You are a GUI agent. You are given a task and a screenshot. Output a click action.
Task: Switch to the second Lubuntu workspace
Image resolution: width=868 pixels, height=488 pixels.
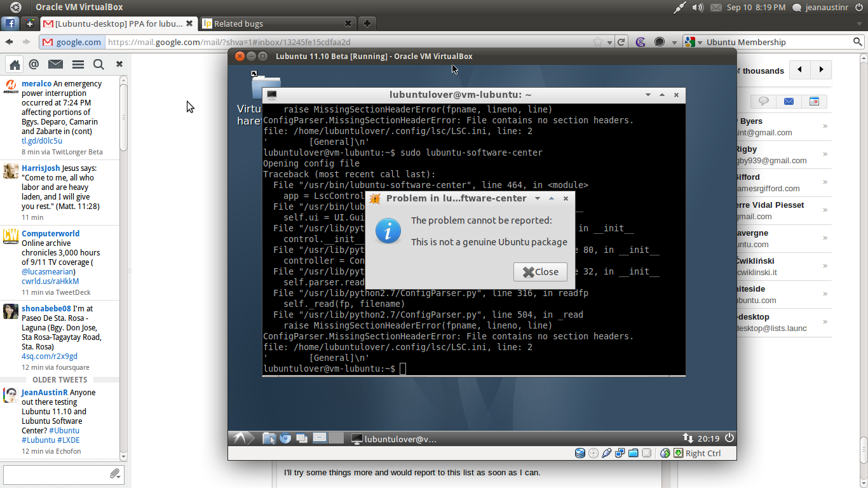[x=336, y=438]
